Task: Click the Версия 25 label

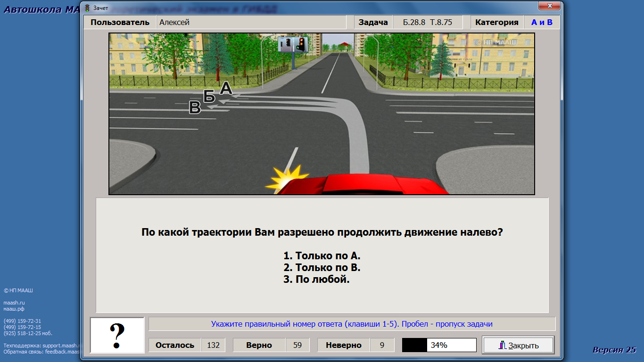Action: coord(614,350)
